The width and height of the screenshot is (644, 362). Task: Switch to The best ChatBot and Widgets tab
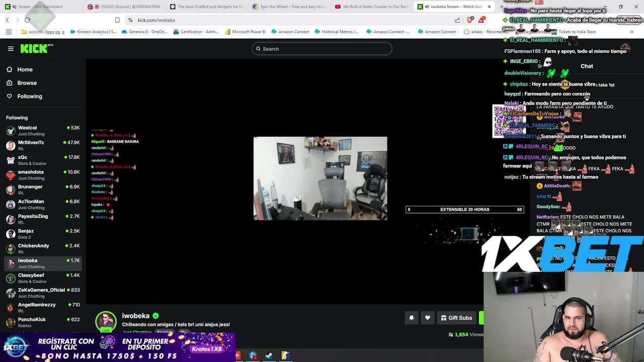point(206,7)
